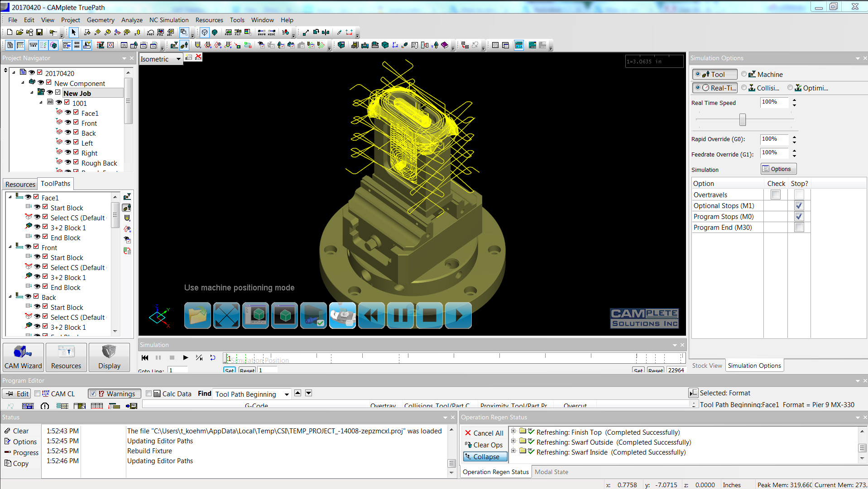The width and height of the screenshot is (868, 489).
Task: Click the SHOW toolbar icon
Action: click(x=262, y=32)
